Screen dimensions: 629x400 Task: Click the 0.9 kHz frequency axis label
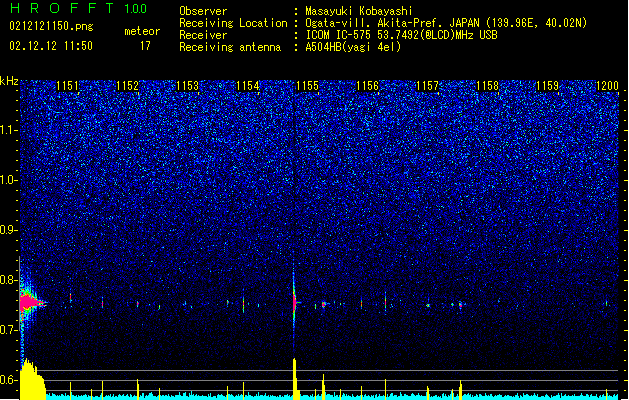pos(8,230)
